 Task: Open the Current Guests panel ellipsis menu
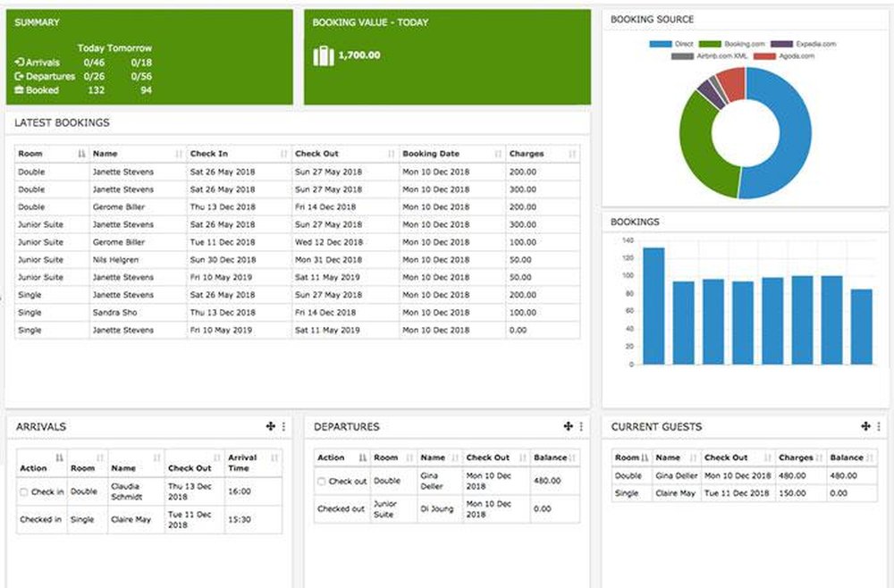[878, 426]
